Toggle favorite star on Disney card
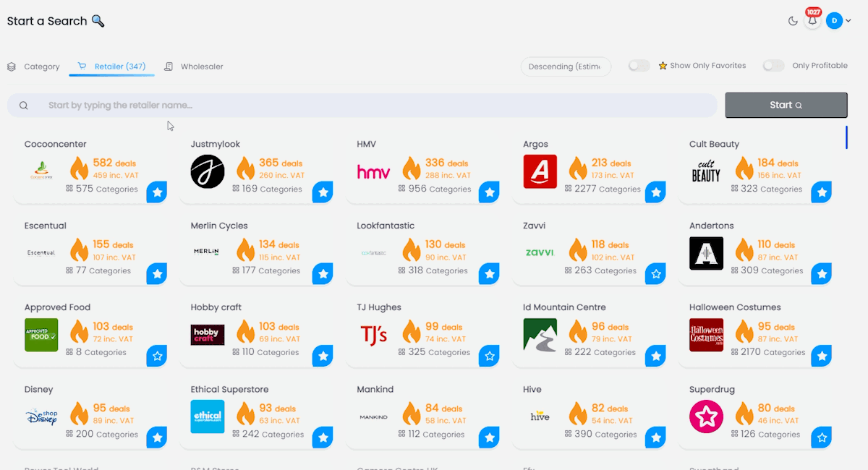868x470 pixels. coord(157,438)
